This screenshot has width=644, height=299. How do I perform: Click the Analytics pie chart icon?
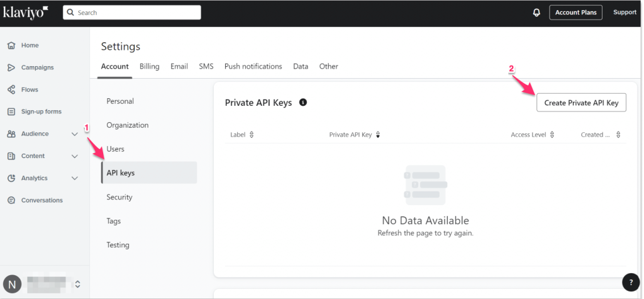(11, 178)
